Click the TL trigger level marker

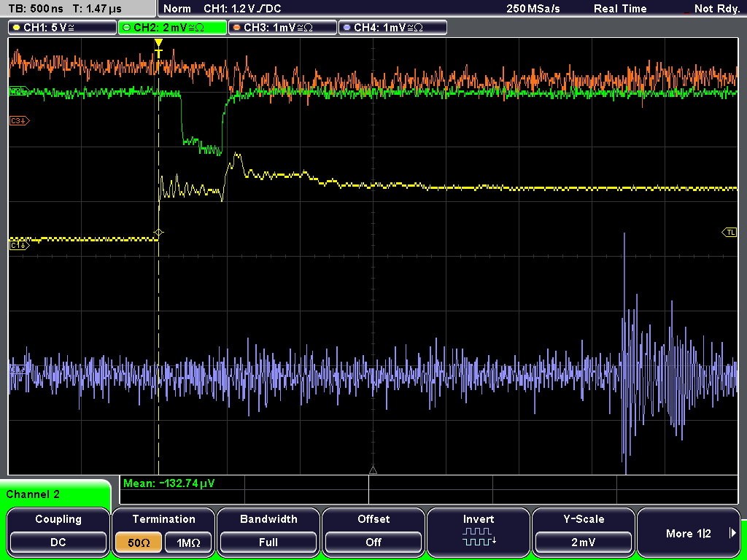click(729, 233)
